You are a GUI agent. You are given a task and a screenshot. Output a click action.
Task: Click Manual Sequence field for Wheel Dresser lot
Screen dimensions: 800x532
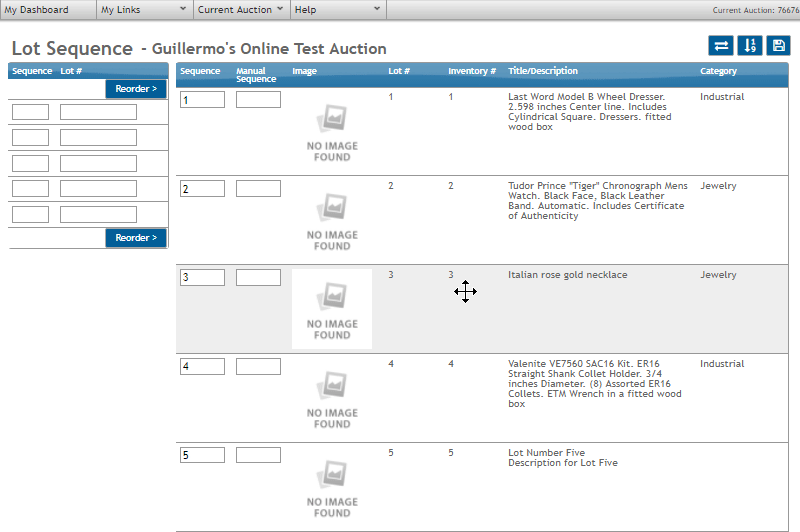[258, 99]
